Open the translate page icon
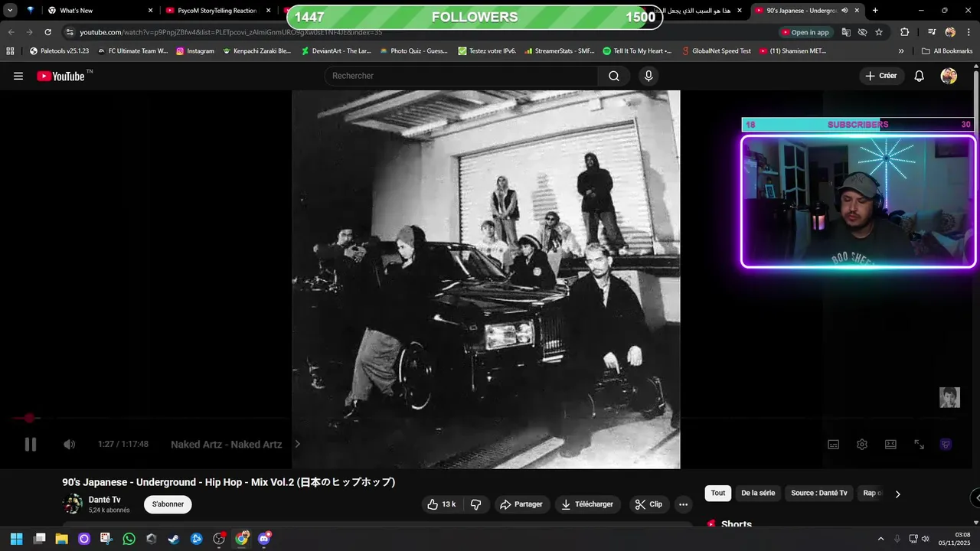980x551 pixels. (x=846, y=32)
